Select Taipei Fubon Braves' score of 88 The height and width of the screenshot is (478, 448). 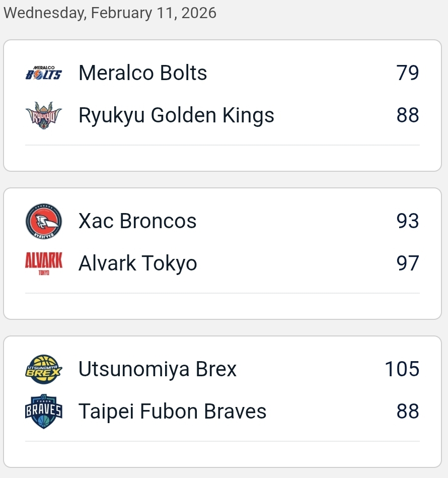(x=408, y=412)
